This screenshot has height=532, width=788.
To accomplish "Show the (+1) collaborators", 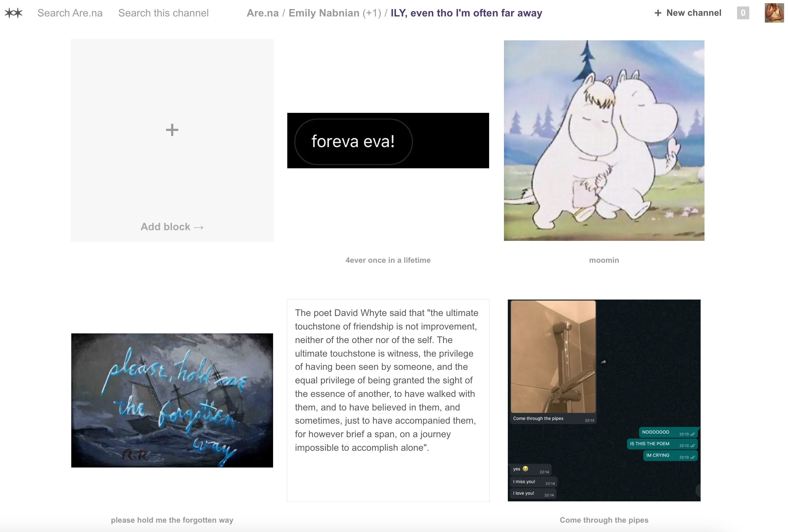I will (372, 13).
